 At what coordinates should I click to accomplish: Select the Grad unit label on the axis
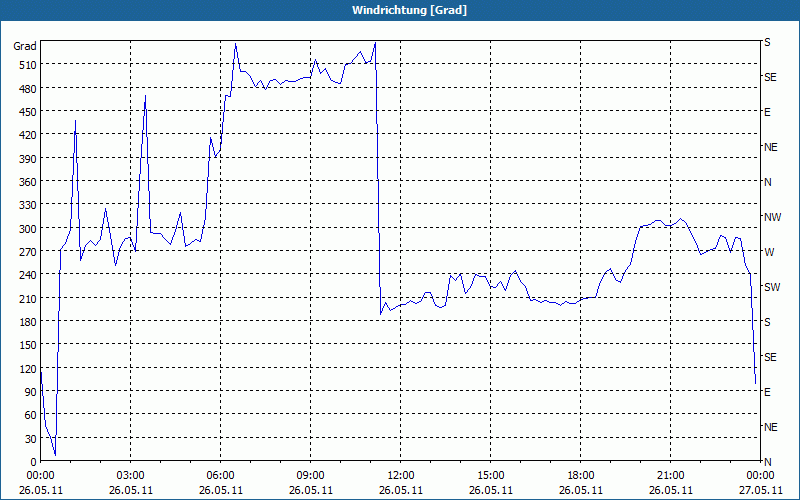25,46
